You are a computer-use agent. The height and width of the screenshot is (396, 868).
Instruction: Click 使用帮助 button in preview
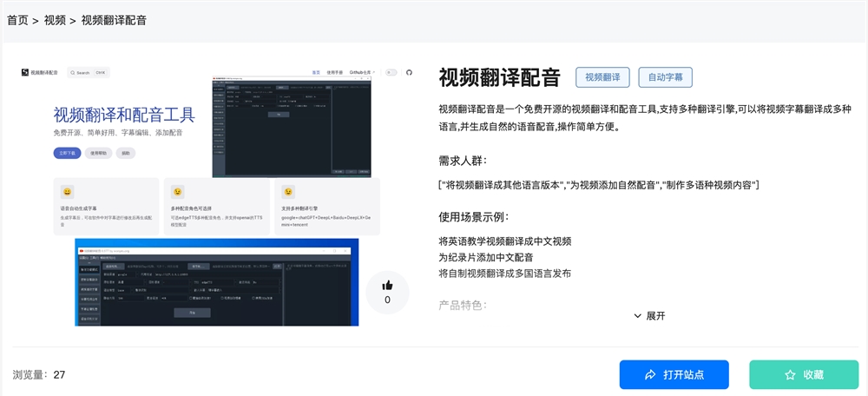[99, 154]
